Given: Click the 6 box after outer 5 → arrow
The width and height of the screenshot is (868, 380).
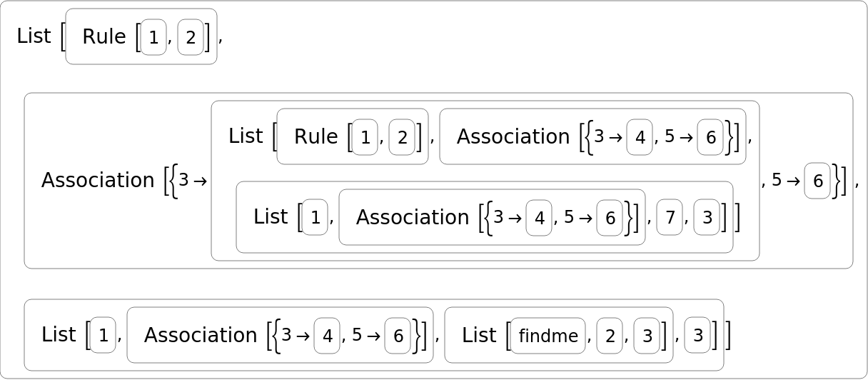Looking at the screenshot, I should 817,181.
